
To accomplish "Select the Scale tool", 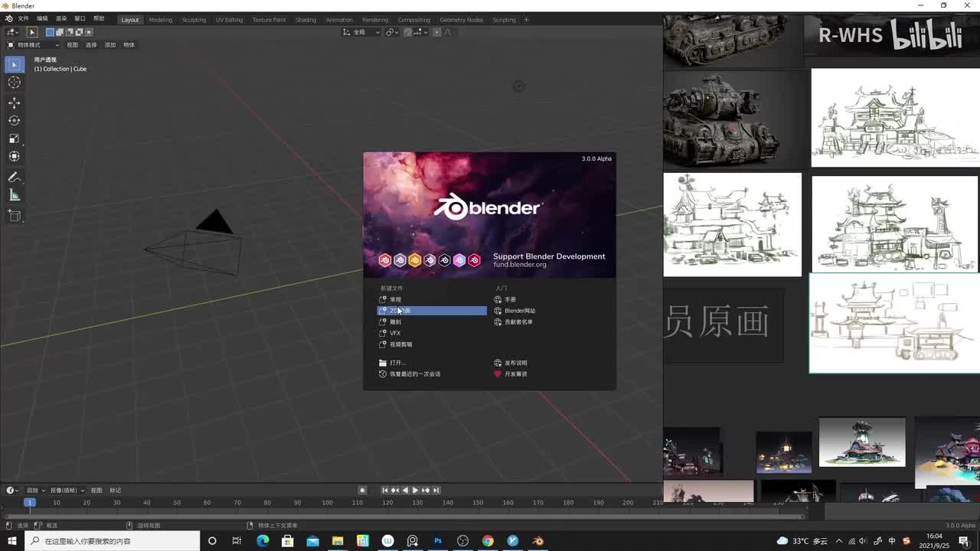I will pyautogui.click(x=14, y=139).
